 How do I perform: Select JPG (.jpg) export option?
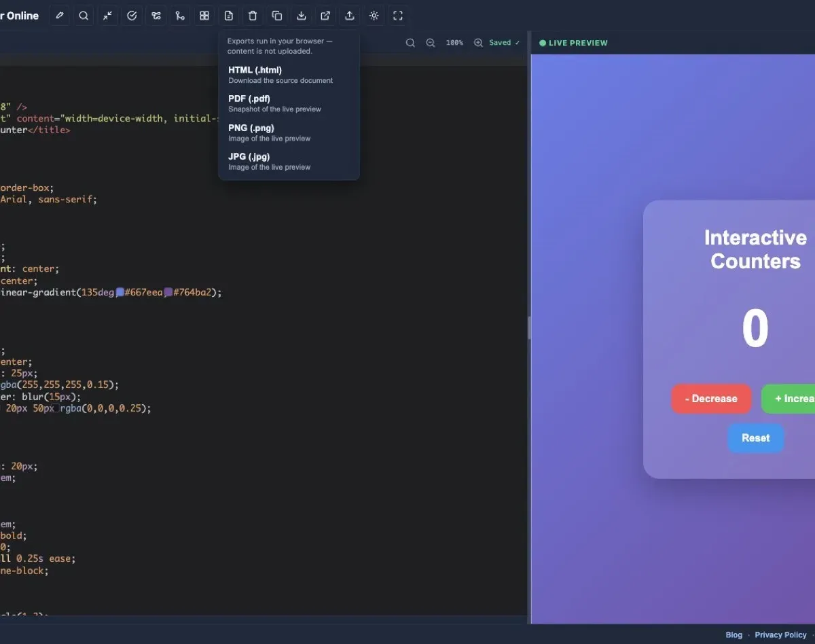[289, 161]
